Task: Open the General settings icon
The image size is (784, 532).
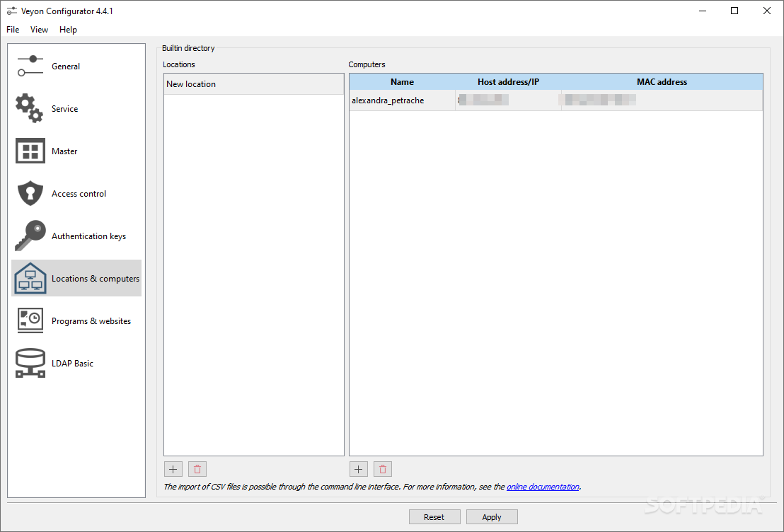Action: point(30,66)
